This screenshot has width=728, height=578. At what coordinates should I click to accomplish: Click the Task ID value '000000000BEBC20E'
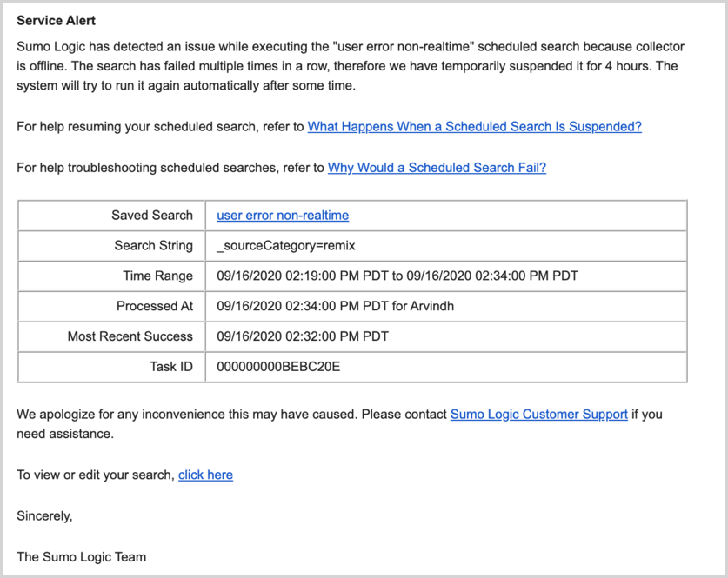click(x=277, y=367)
